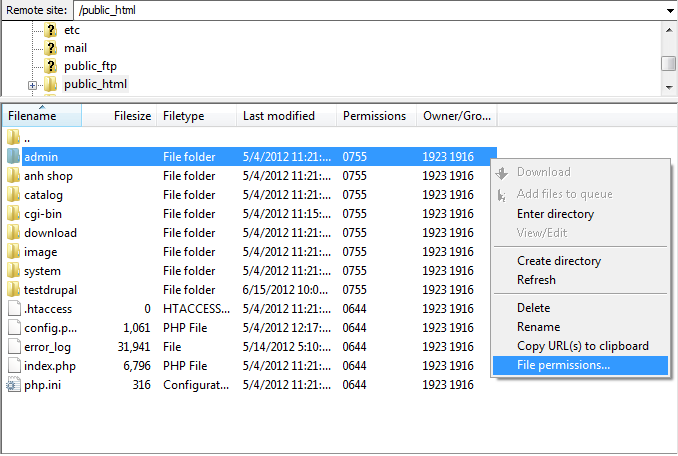Click the Add files to queue icon
The image size is (678, 456).
[x=502, y=195]
